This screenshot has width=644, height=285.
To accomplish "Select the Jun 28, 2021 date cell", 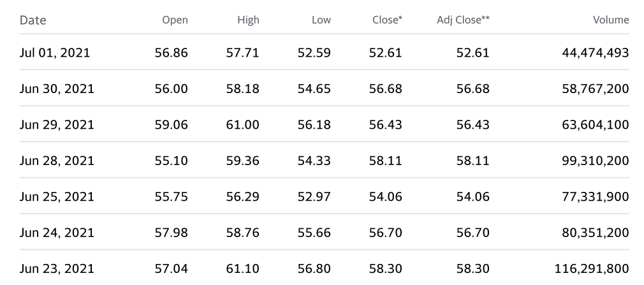I will point(57,161).
